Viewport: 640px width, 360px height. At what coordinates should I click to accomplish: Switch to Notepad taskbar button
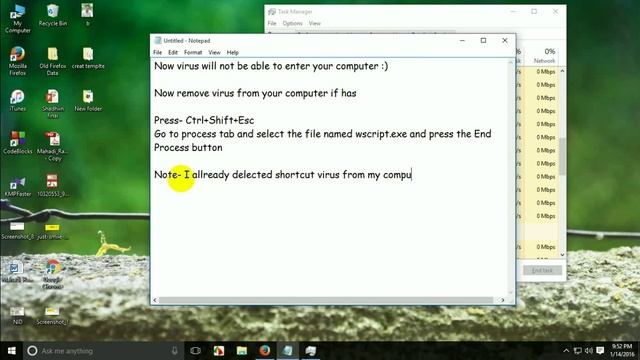click(x=288, y=351)
